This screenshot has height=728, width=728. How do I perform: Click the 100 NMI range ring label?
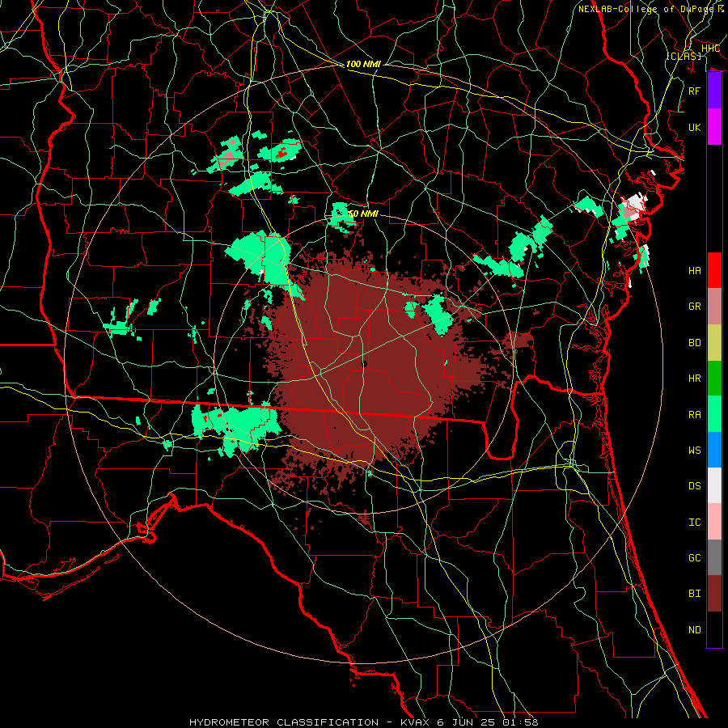(363, 64)
